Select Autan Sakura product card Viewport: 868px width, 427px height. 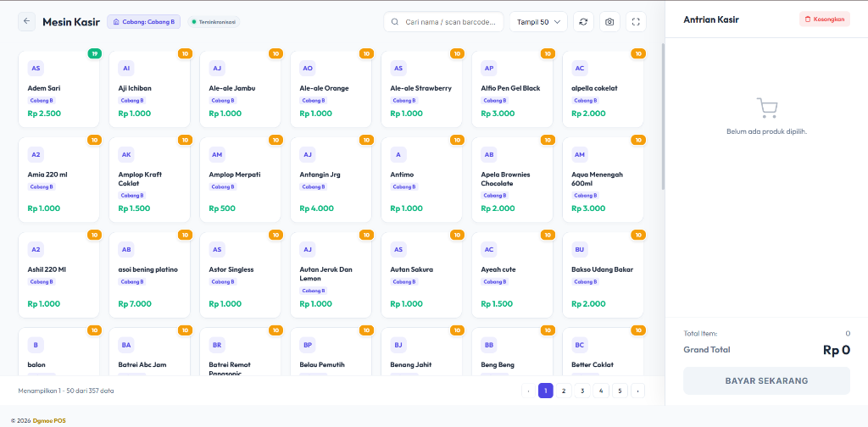point(422,274)
